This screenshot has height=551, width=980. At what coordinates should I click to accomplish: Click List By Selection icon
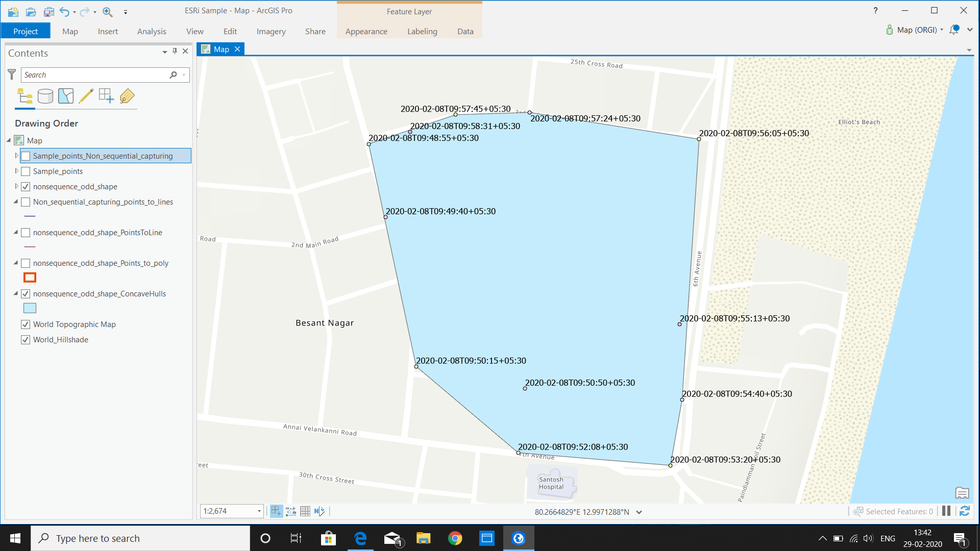66,96
